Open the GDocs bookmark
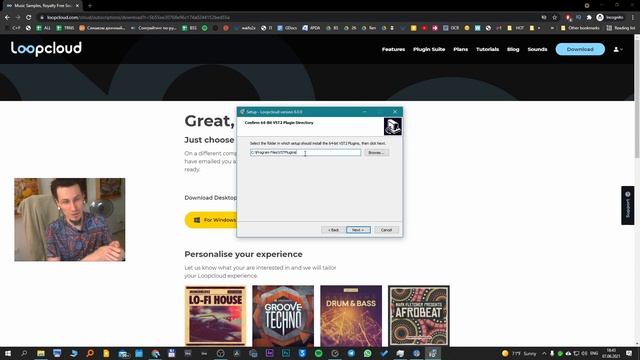The image size is (640, 360). coord(287,28)
